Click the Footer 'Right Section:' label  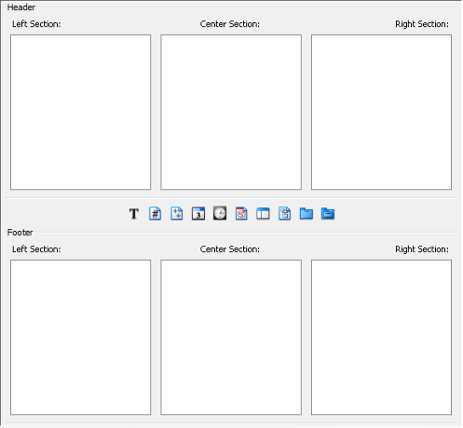tap(422, 249)
